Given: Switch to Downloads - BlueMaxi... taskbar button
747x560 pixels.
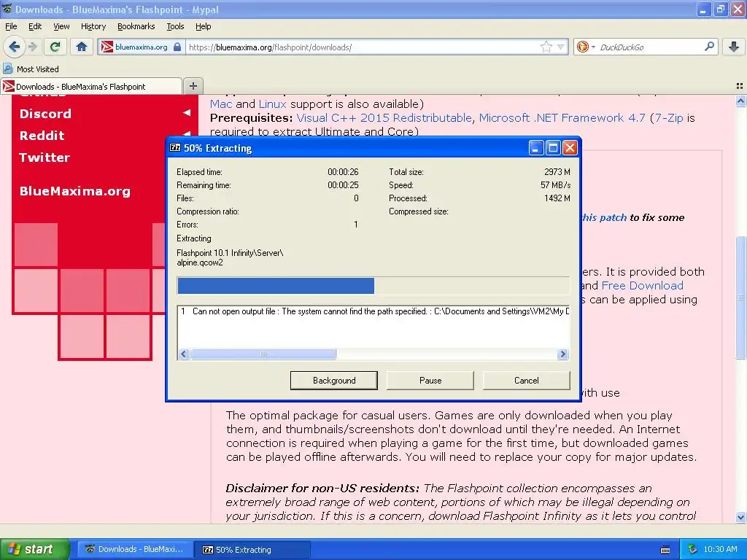Looking at the screenshot, I should (134, 549).
